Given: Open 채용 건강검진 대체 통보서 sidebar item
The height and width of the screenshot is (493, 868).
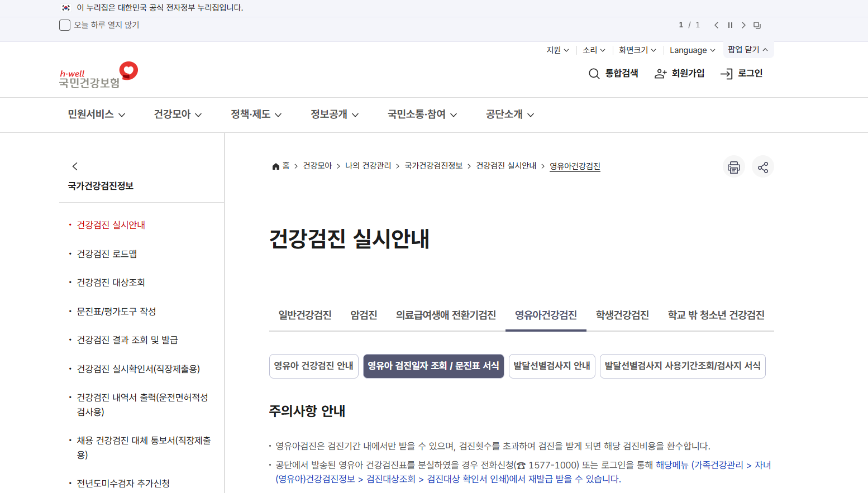Looking at the screenshot, I should (144, 448).
